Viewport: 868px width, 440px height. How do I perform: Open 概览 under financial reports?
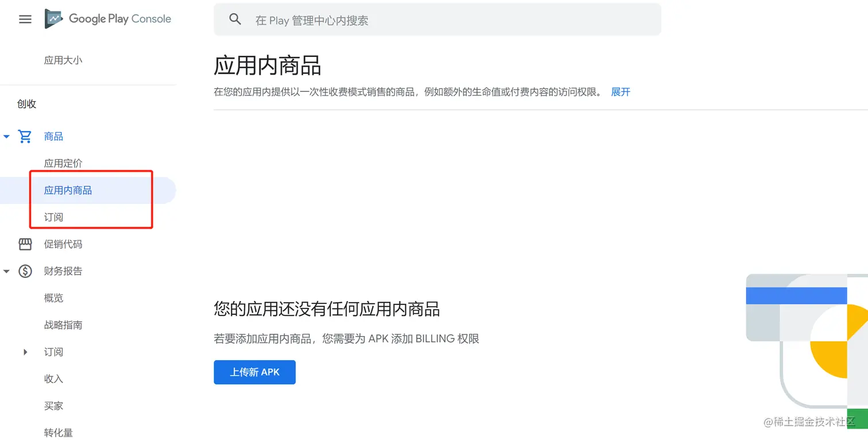pyautogui.click(x=53, y=298)
